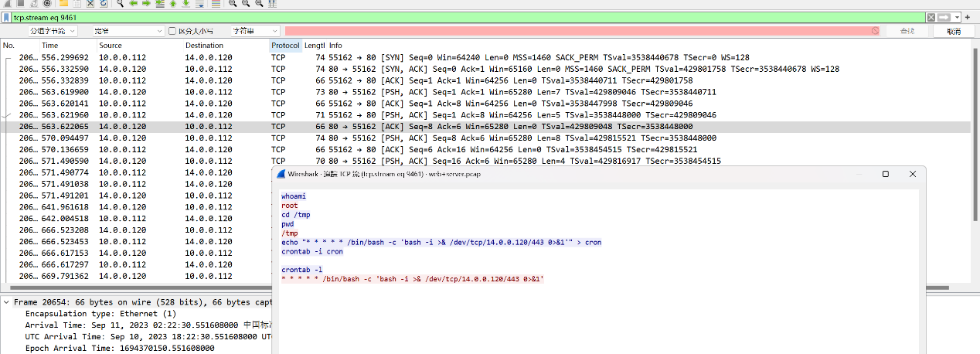The width and height of the screenshot is (980, 354).
Task: Select packet at time 669.791362
Action: (x=136, y=276)
